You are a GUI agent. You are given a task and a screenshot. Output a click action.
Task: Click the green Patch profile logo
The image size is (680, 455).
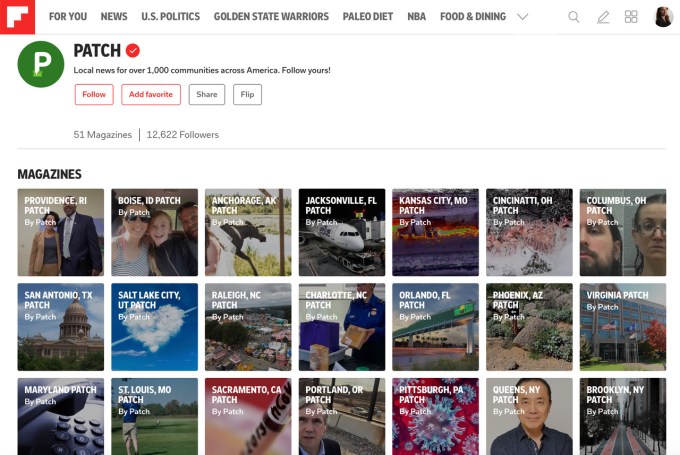[x=41, y=65]
